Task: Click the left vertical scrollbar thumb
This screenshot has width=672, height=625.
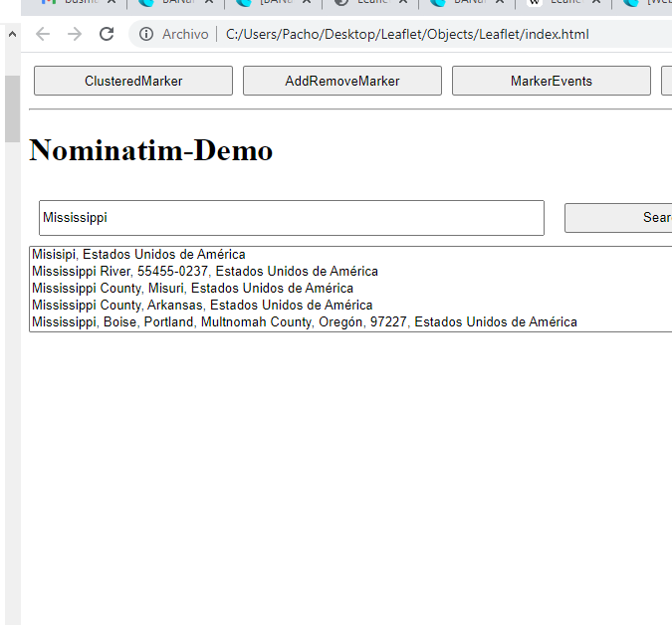Action: click(12, 108)
